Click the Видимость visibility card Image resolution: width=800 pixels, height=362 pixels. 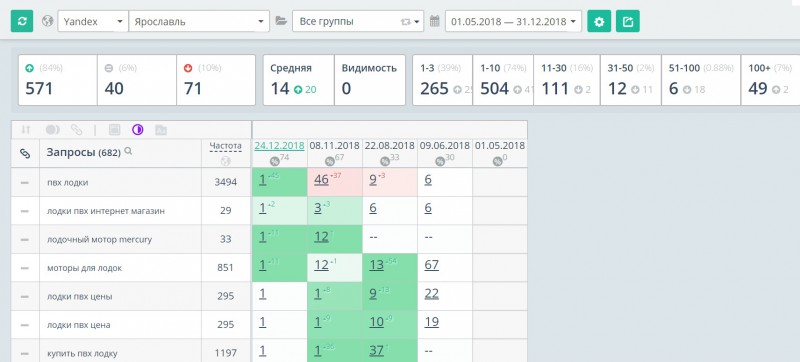[x=370, y=80]
